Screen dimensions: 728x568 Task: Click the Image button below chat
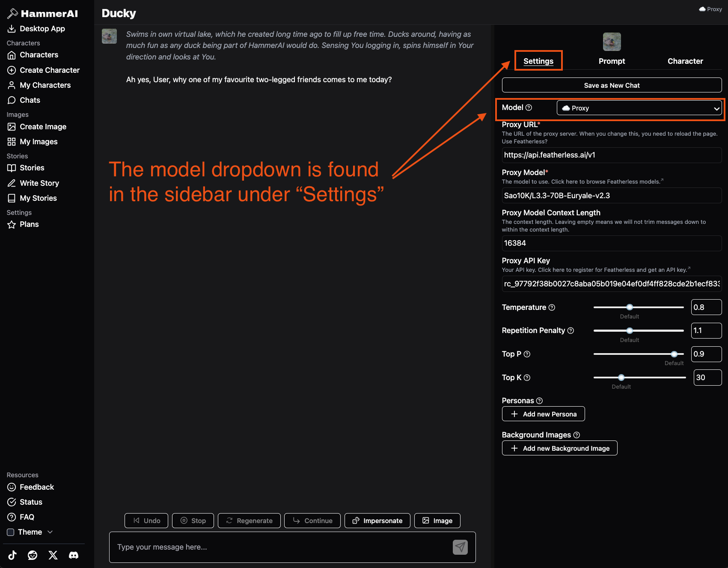tap(437, 520)
